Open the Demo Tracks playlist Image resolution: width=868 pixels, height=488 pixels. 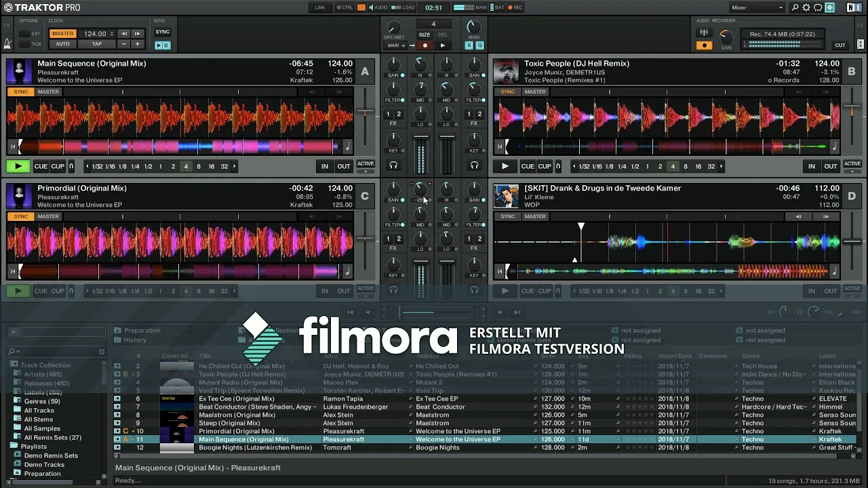(x=44, y=464)
